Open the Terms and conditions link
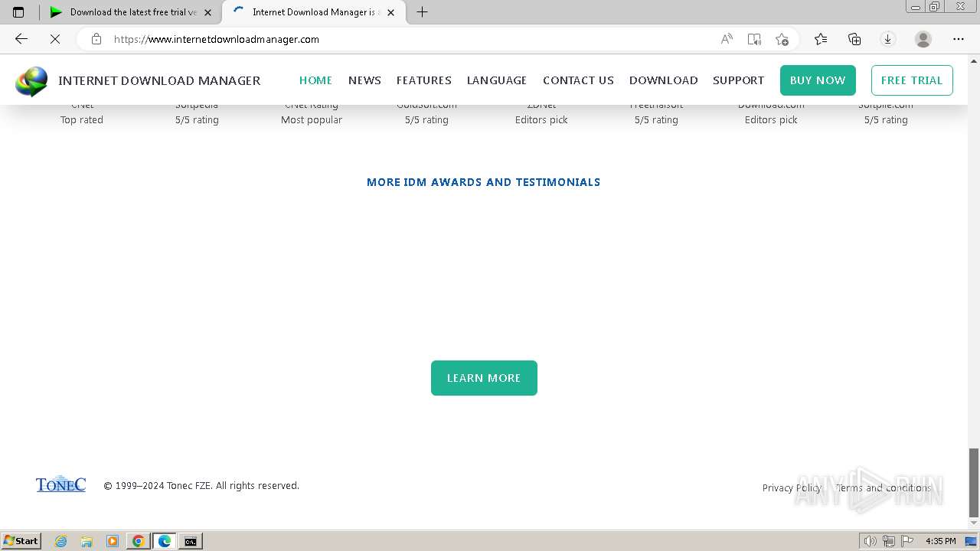This screenshot has width=980, height=551. click(883, 487)
